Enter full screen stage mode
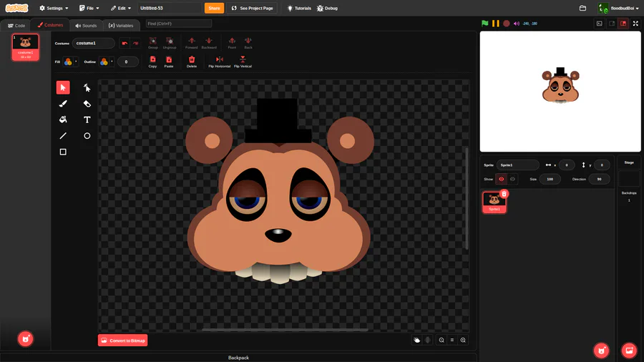The height and width of the screenshot is (362, 644). [635, 24]
